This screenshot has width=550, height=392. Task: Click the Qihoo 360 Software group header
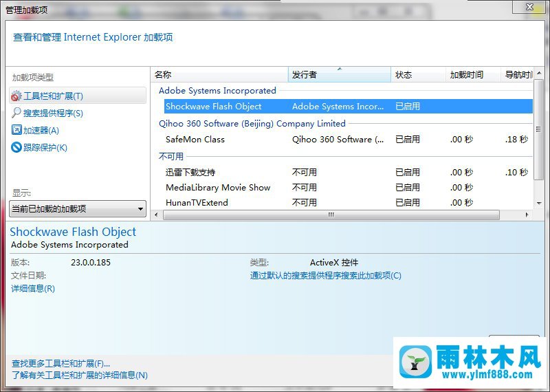tap(252, 124)
